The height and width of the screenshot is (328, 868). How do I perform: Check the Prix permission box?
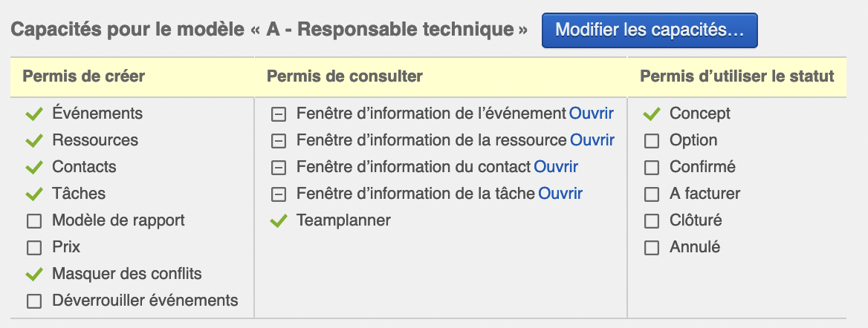pyautogui.click(x=34, y=248)
